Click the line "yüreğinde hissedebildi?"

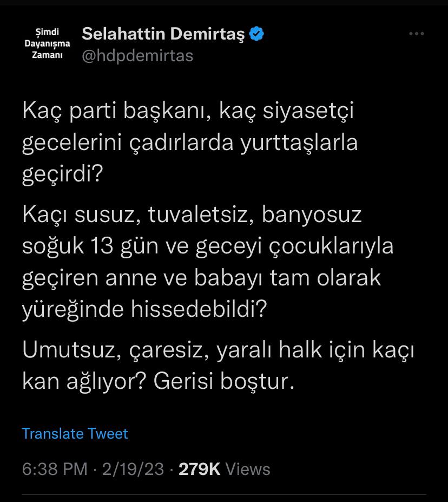click(144, 309)
